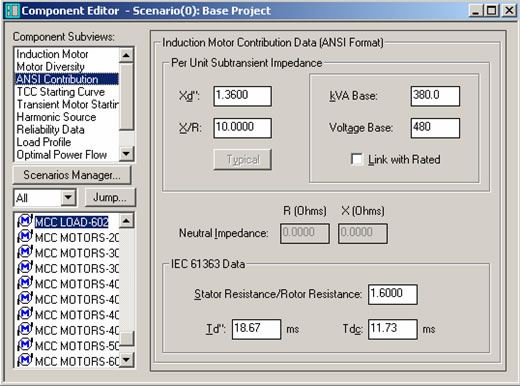Click the Jump... button

110,197
